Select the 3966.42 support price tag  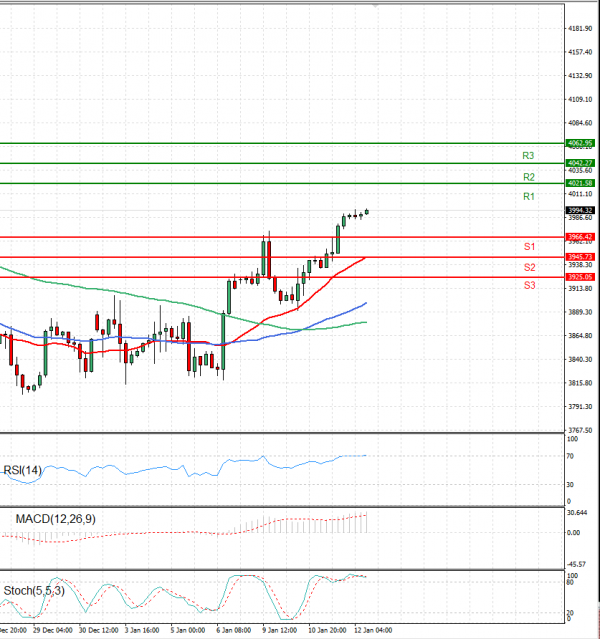click(580, 237)
